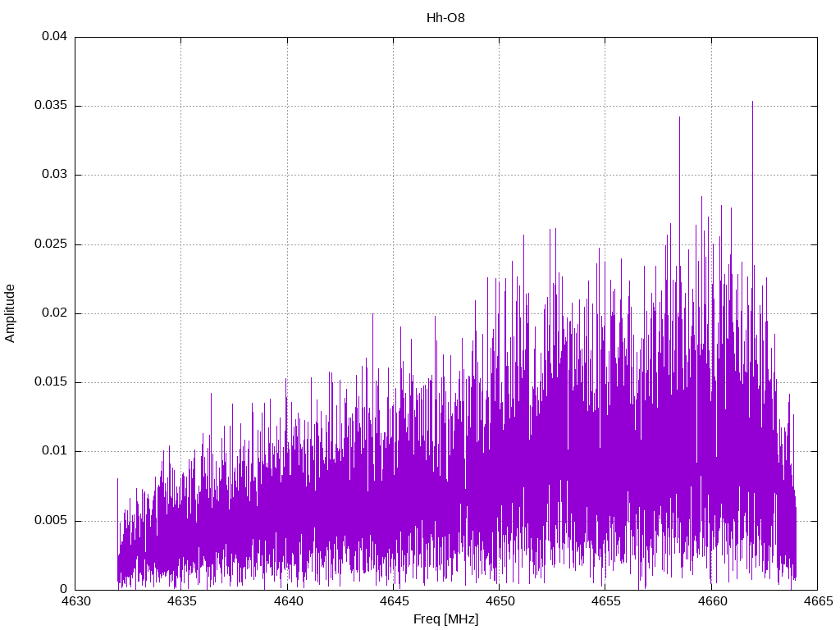The width and height of the screenshot is (840, 630).
Task: Click the tip of the tallest peak near 4662 MHz
Action: point(752,102)
